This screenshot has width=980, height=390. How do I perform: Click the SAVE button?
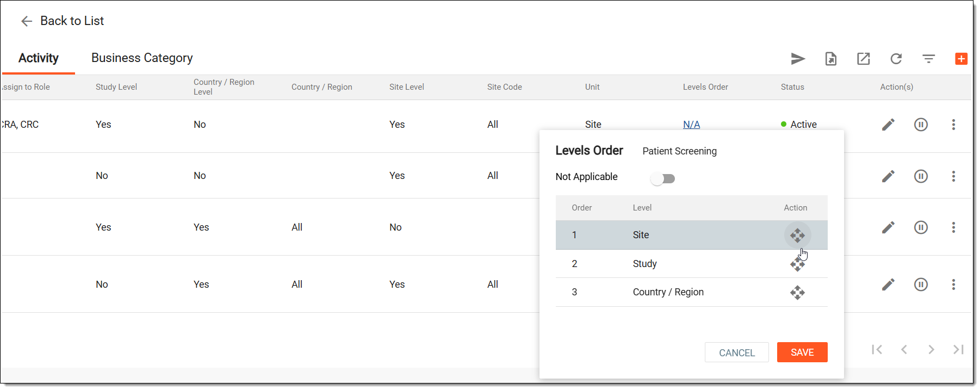(802, 352)
